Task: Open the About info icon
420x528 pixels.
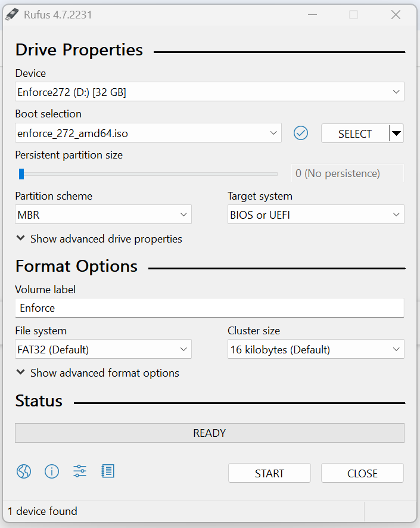Action: click(x=52, y=471)
